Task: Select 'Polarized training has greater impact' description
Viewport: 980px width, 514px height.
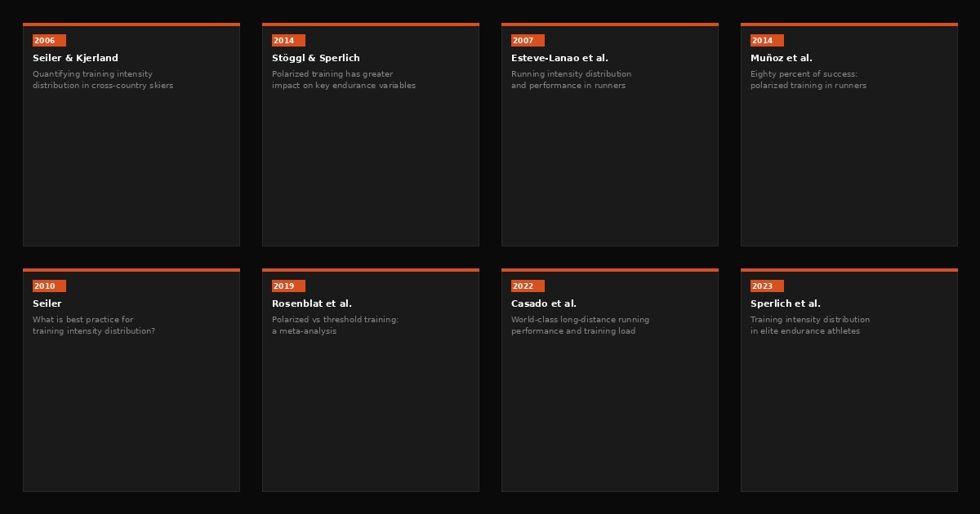Action: [343, 80]
